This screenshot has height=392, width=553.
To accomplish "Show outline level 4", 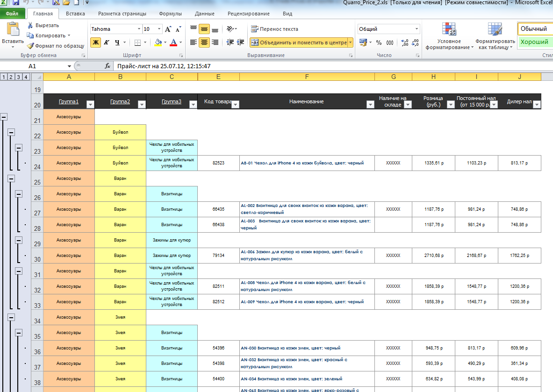I will [x=26, y=77].
